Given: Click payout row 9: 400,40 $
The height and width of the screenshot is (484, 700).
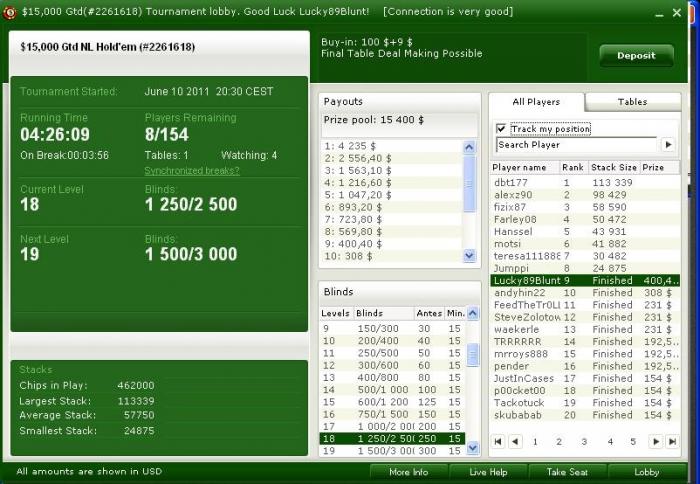Looking at the screenshot, I should click(392, 244).
